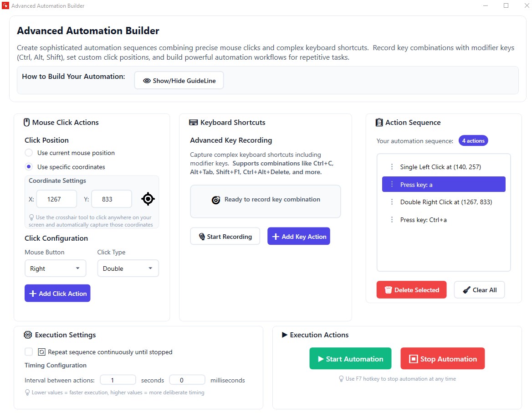Click the recording status icon in Keyboard Shortcuts
This screenshot has width=532, height=413.
216,200
